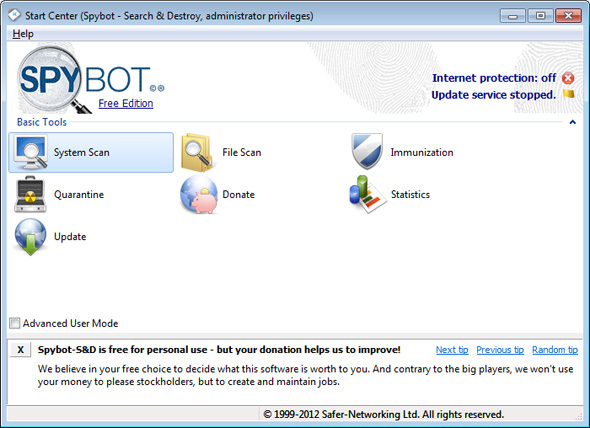Go to the Previous tip

point(500,350)
